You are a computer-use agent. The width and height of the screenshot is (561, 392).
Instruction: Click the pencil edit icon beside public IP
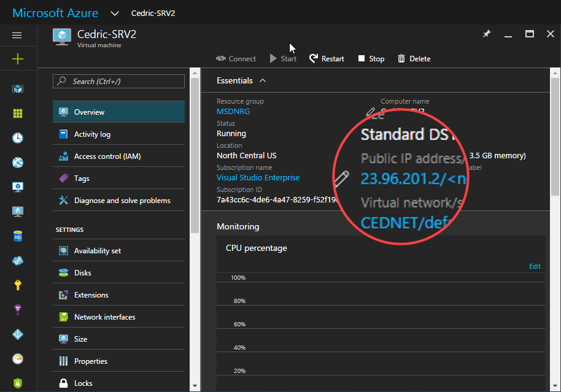pos(342,179)
